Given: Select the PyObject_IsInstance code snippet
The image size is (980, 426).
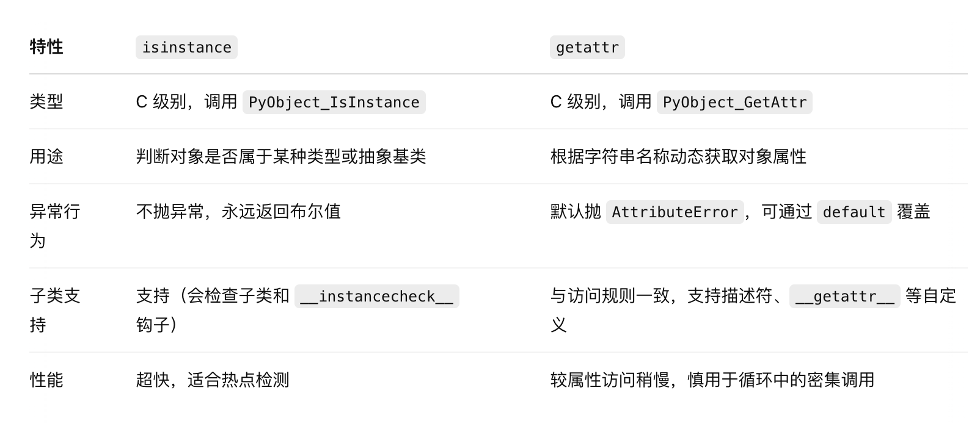Looking at the screenshot, I should tap(334, 102).
